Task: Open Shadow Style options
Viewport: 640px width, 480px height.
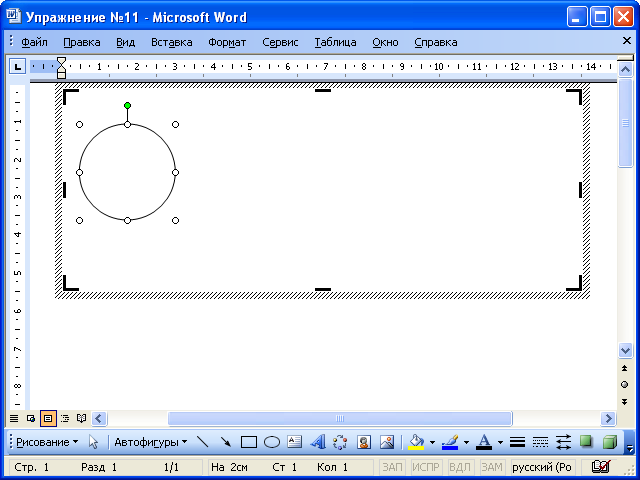Action: click(x=586, y=442)
